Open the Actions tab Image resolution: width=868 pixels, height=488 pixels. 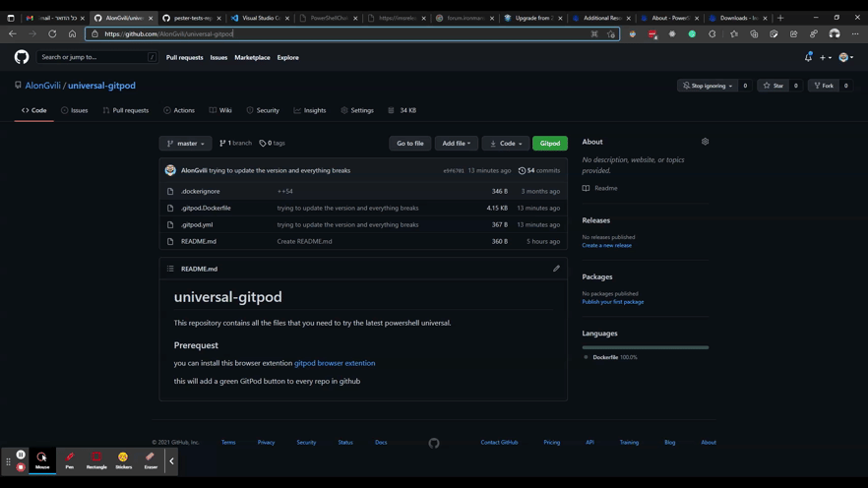point(179,110)
